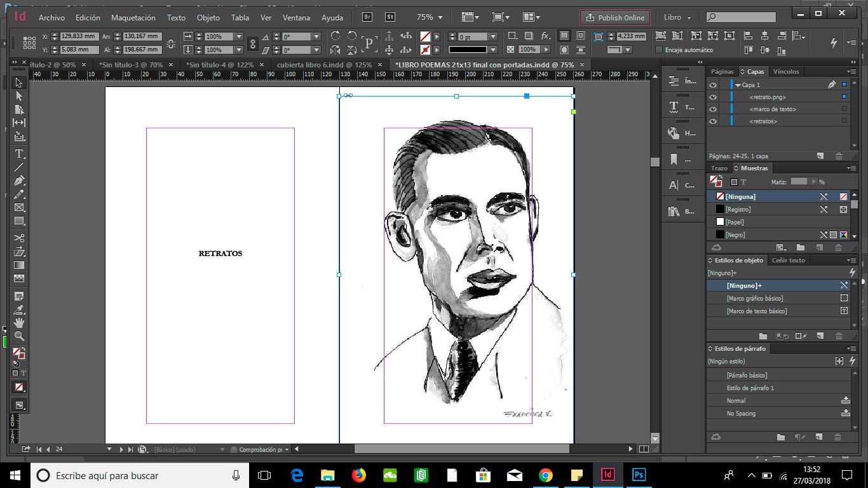Click the Publish Online button
The width and height of the screenshot is (868, 488).
pos(615,17)
